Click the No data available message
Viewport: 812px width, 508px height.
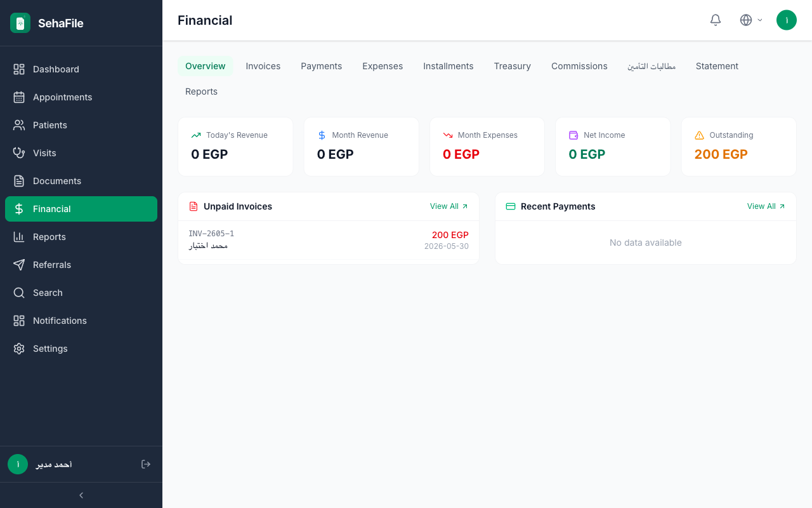[x=646, y=243]
